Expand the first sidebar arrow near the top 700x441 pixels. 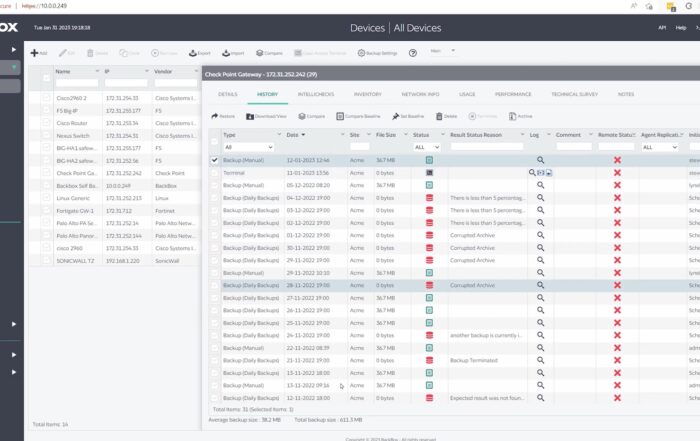tap(13, 49)
